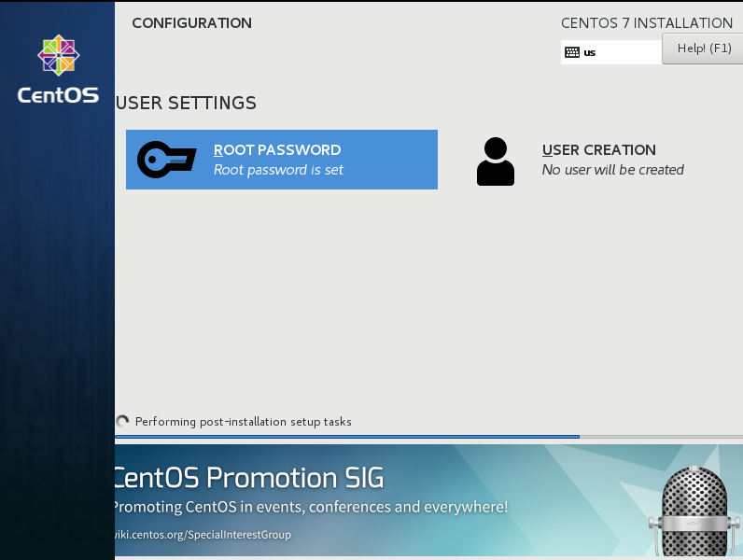Click the 'CONFIGURATION' header text
Screen dimensions: 743x560
[x=192, y=22]
